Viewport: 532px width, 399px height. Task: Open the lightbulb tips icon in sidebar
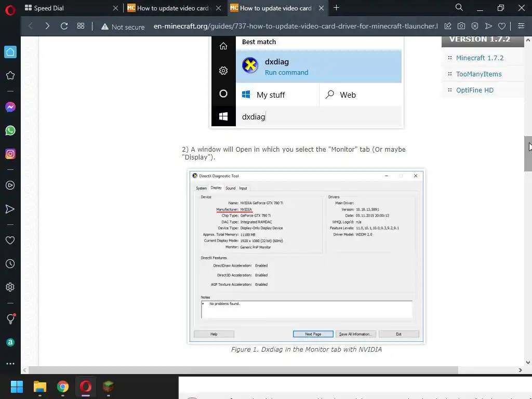click(x=10, y=318)
